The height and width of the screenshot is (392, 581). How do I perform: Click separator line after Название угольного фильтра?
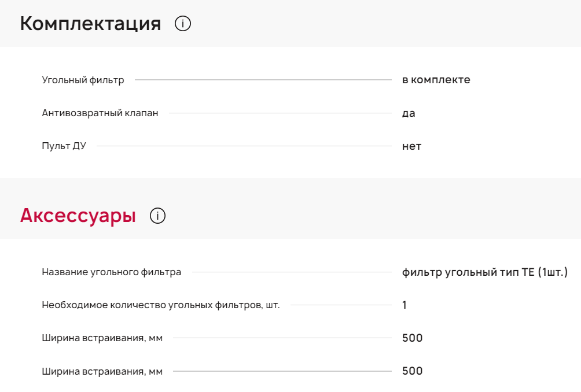[x=292, y=272]
